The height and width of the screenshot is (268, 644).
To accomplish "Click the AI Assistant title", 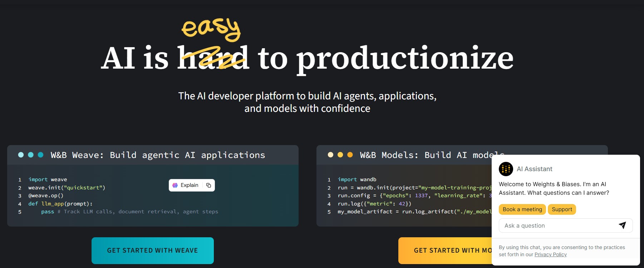I will (534, 169).
